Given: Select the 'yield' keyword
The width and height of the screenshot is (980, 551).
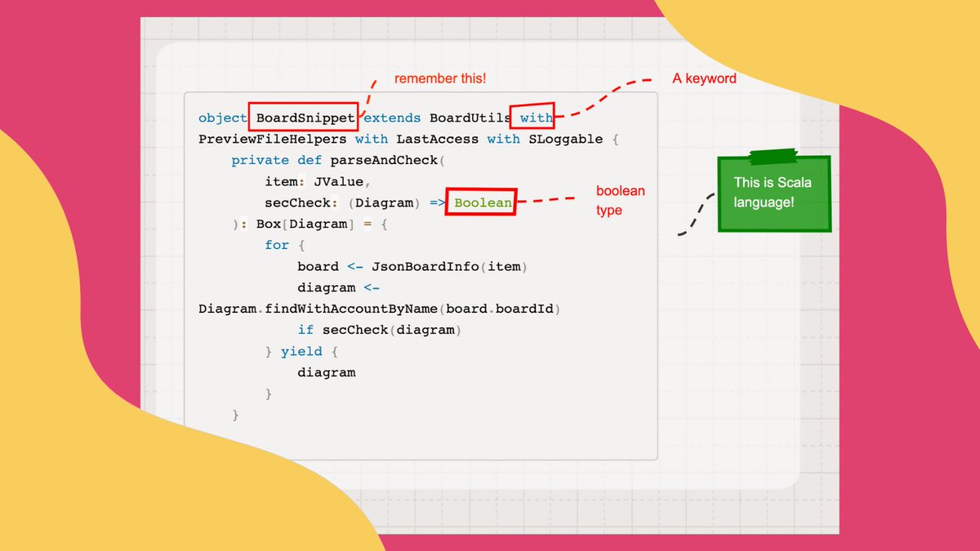Looking at the screenshot, I should coord(301,351).
